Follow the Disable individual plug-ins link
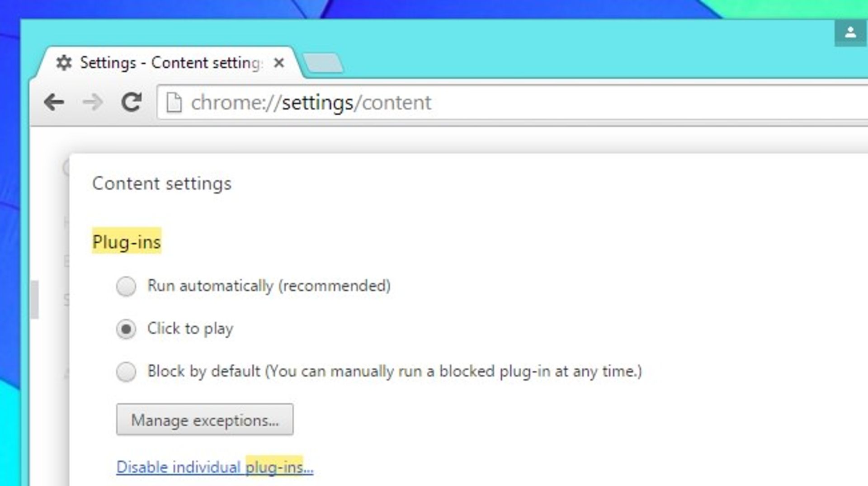 (x=215, y=467)
